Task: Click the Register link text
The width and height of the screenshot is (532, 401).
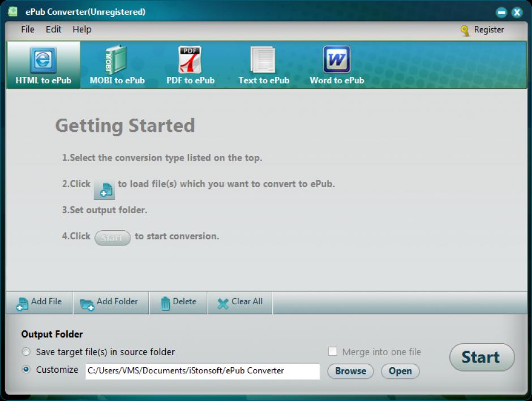Action: [x=488, y=29]
